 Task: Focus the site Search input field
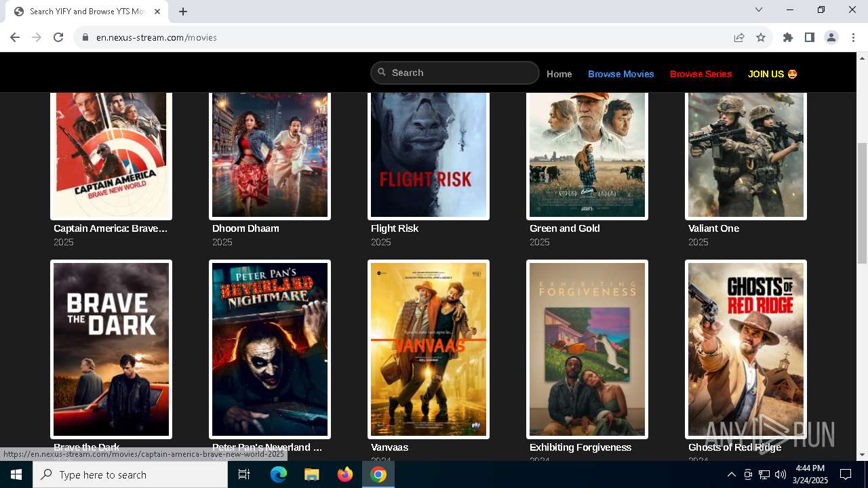[454, 73]
